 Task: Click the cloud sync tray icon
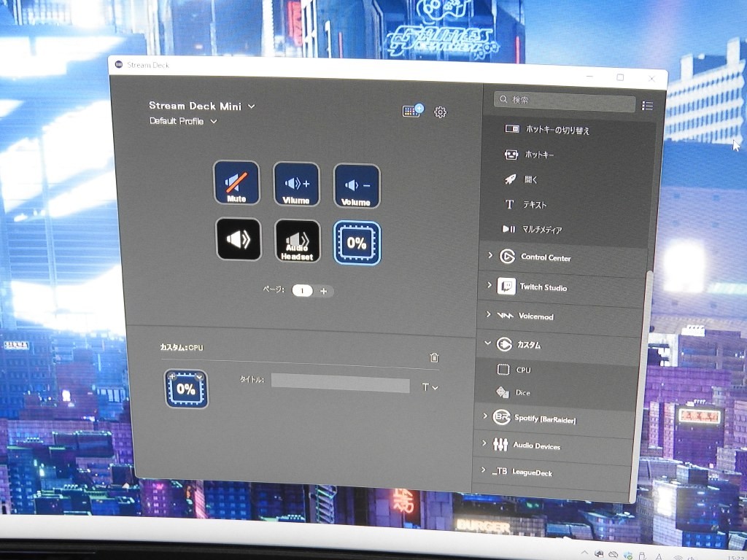tap(613, 555)
